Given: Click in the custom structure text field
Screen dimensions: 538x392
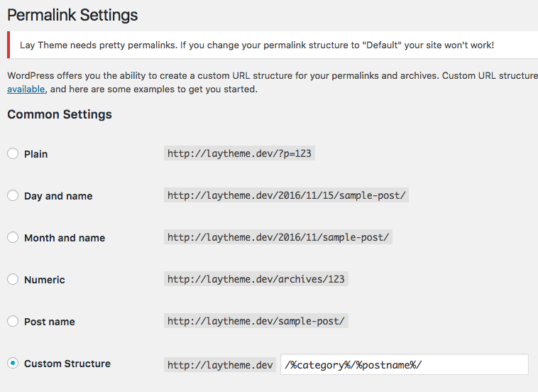Looking at the screenshot, I should 404,364.
